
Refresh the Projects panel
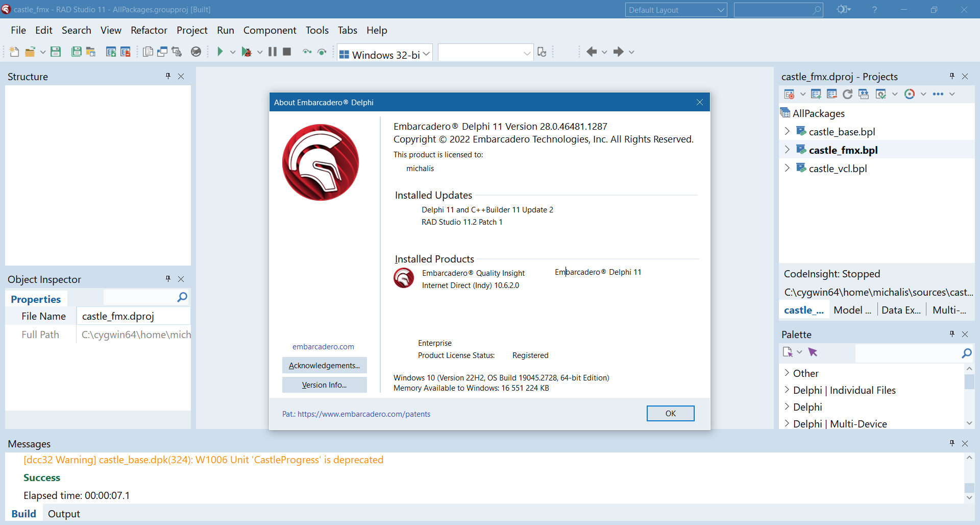847,94
